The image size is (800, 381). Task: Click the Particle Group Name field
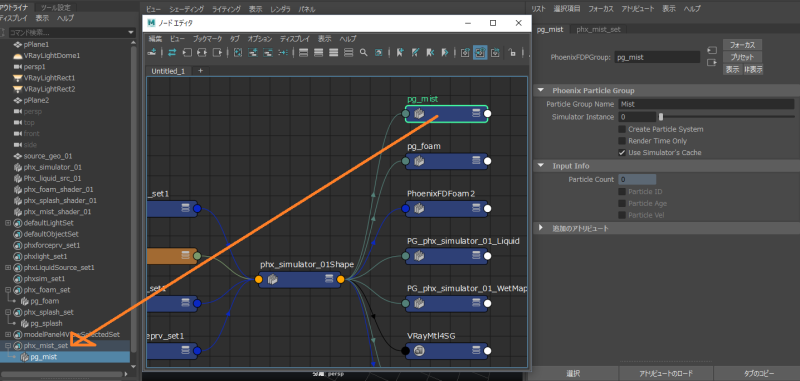(x=706, y=104)
